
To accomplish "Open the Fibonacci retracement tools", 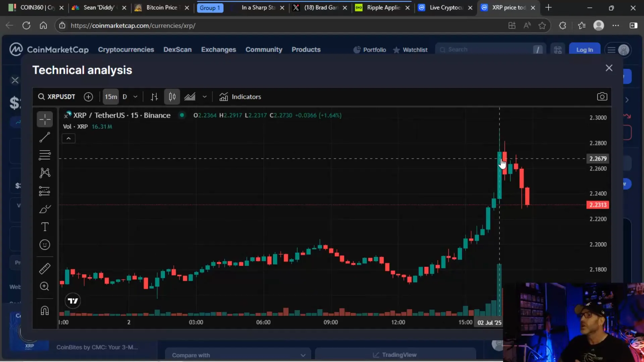I will (45, 155).
